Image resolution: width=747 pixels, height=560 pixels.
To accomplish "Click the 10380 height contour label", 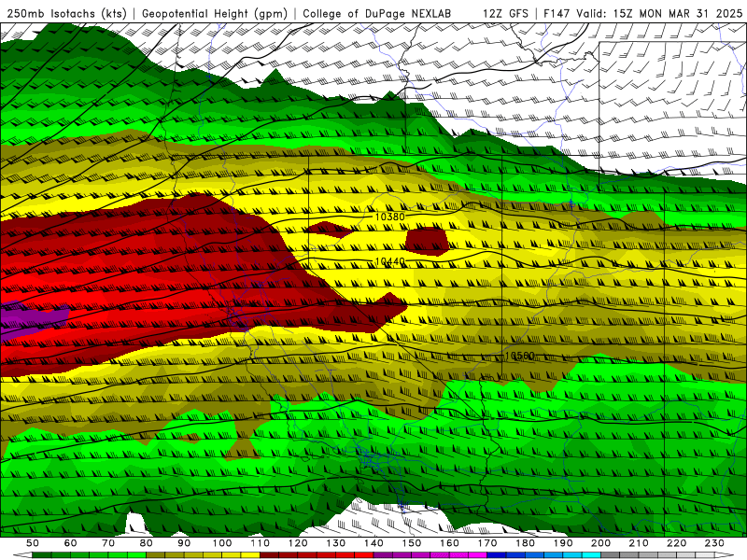I will pyautogui.click(x=389, y=217).
